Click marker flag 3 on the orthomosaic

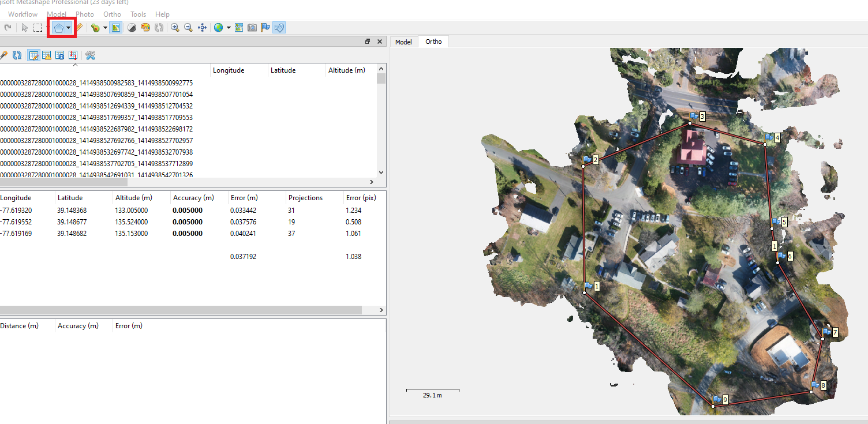point(694,117)
